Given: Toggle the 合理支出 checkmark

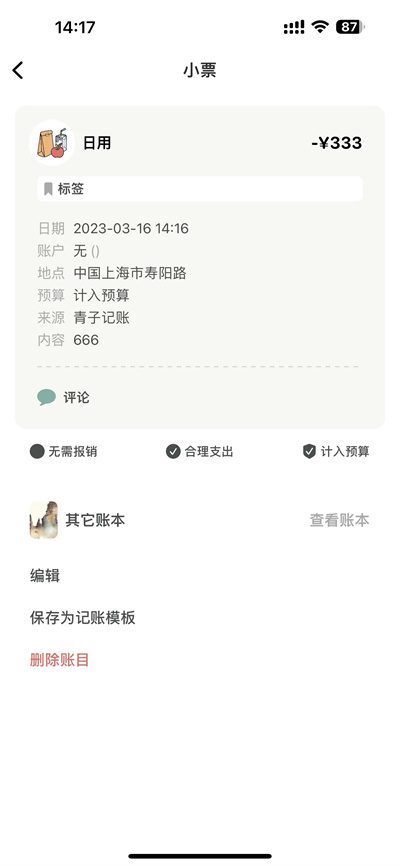Looking at the screenshot, I should tap(199, 451).
